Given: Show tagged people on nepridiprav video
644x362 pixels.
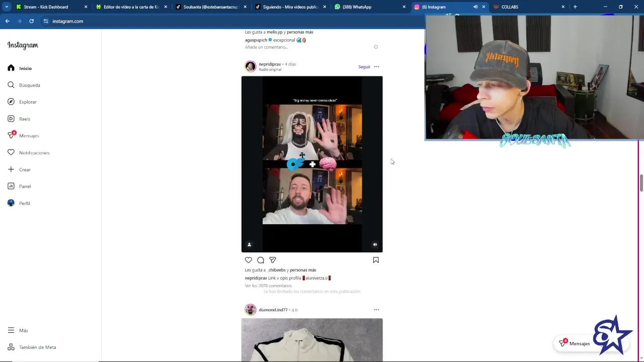Looking at the screenshot, I should tap(249, 244).
